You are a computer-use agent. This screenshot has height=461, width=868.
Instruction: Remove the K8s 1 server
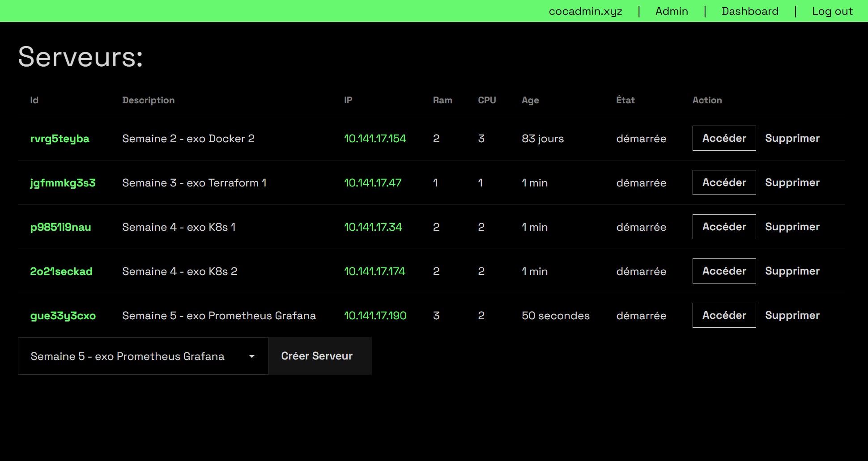(792, 227)
